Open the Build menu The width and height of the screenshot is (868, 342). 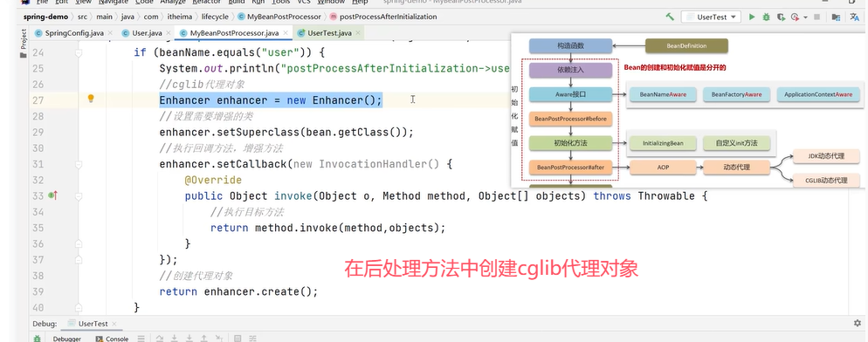click(x=237, y=3)
